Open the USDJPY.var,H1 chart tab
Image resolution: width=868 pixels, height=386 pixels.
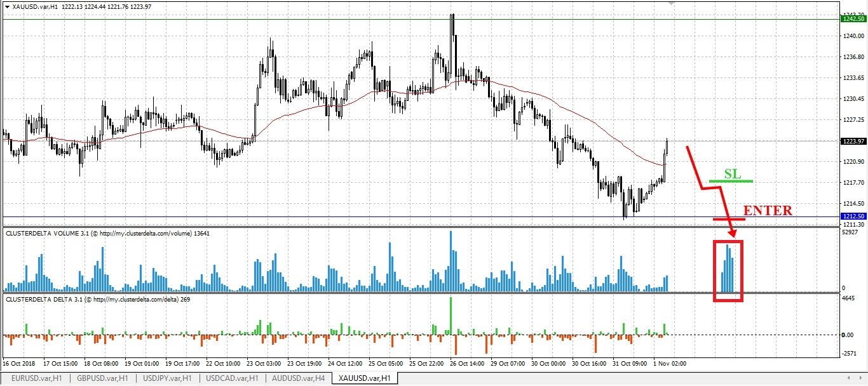tap(168, 378)
